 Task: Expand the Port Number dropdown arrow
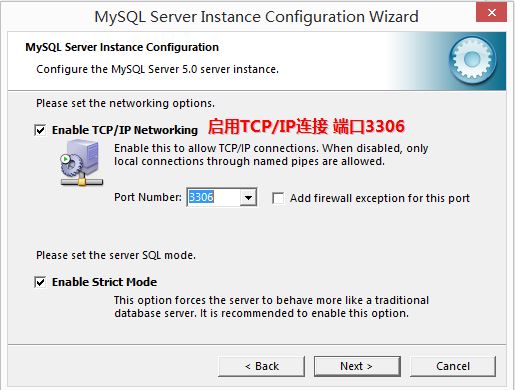tap(248, 197)
